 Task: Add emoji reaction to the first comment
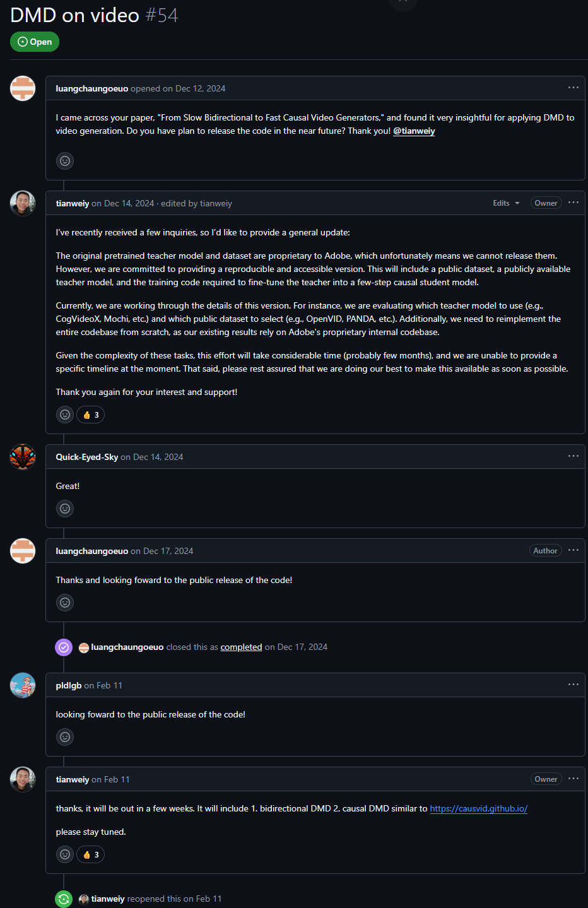(65, 161)
